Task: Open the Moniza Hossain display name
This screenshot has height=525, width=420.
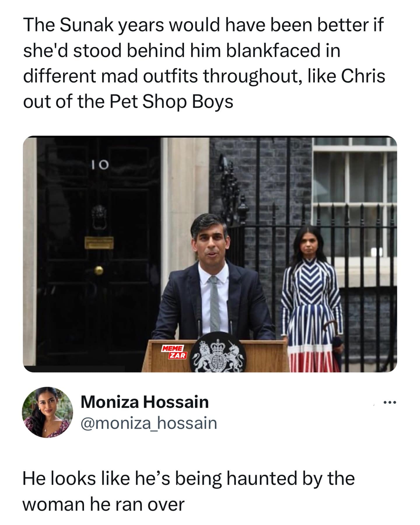Action: 145,402
